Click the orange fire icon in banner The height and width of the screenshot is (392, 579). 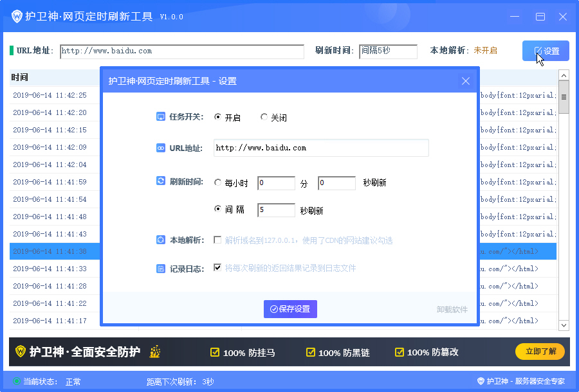(155, 352)
